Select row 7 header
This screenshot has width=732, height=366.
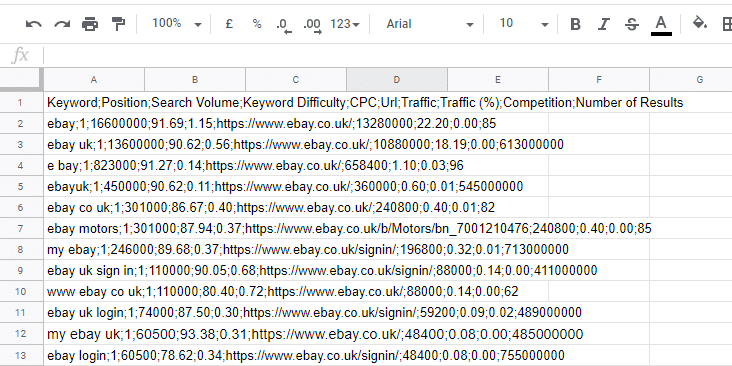20,228
